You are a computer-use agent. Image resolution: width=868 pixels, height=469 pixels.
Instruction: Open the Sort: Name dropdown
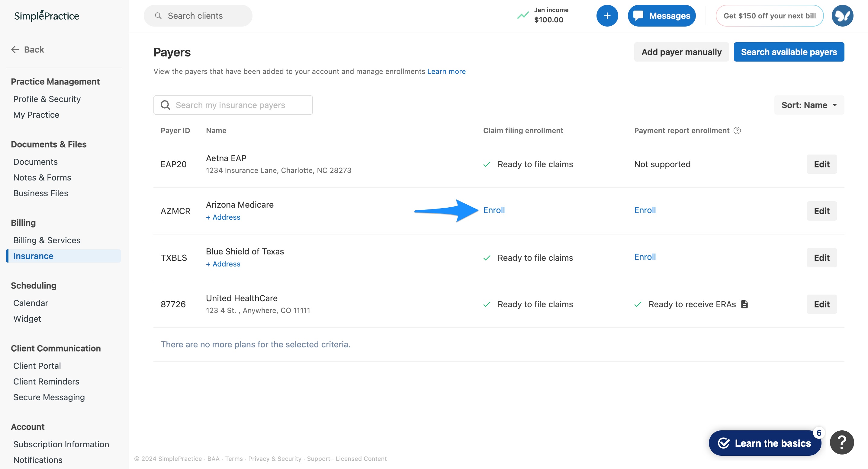tap(809, 105)
